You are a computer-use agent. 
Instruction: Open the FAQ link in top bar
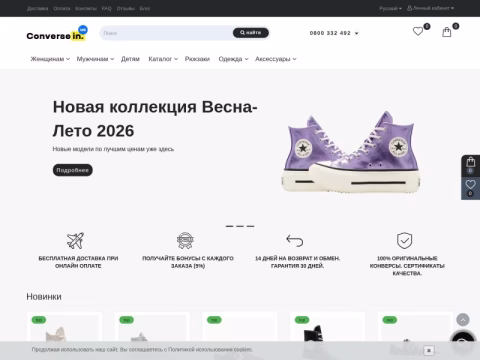point(107,8)
